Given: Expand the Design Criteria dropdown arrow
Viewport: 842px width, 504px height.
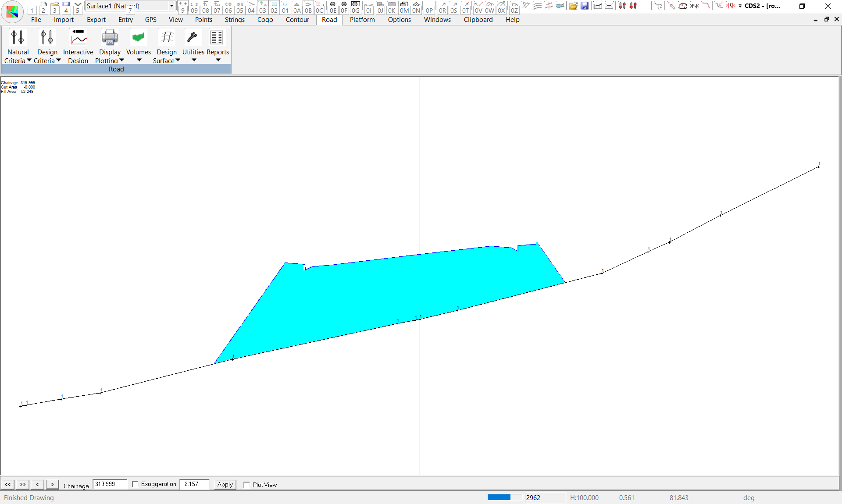Looking at the screenshot, I should (x=58, y=60).
